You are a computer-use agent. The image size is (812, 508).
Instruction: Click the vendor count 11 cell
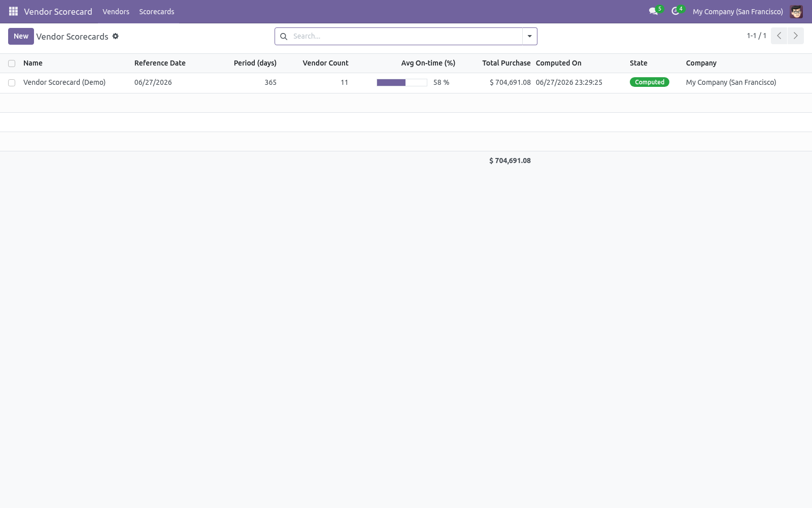(x=344, y=82)
